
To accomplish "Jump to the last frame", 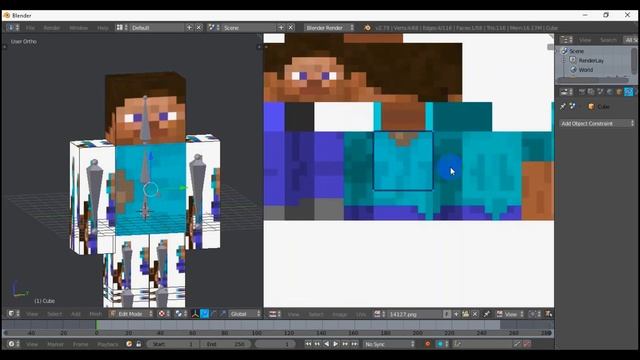I will click(x=354, y=344).
